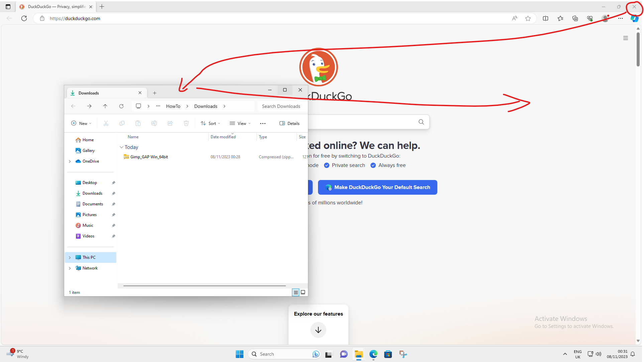Image resolution: width=644 pixels, height=362 pixels.
Task: Add this page to favorites via star icon
Action: pyautogui.click(x=528, y=18)
